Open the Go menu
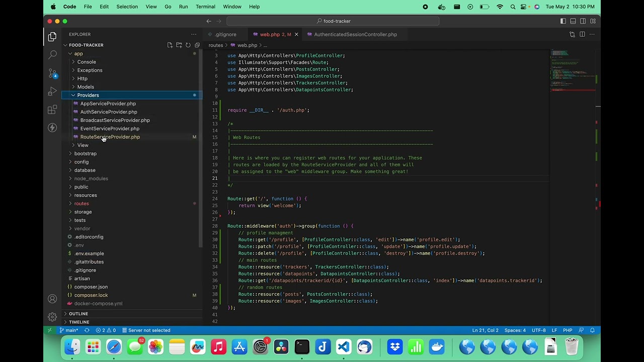Viewport: 644px width, 362px height. coord(168,7)
